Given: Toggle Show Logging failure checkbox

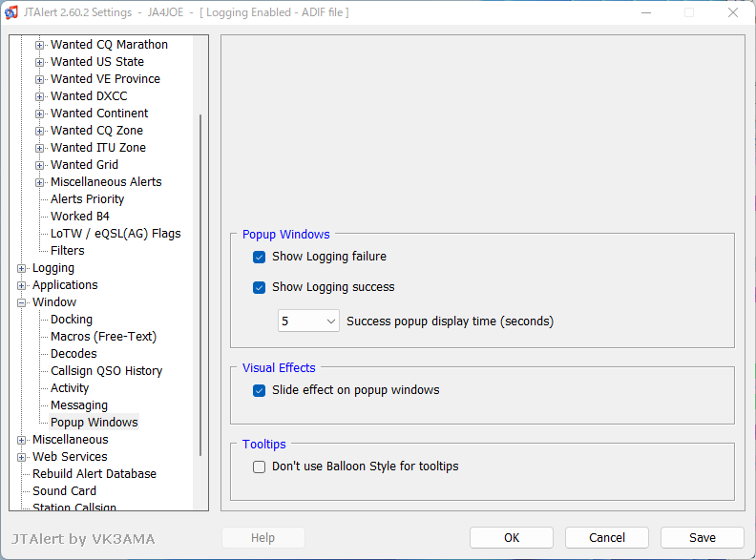Looking at the screenshot, I should (x=259, y=257).
